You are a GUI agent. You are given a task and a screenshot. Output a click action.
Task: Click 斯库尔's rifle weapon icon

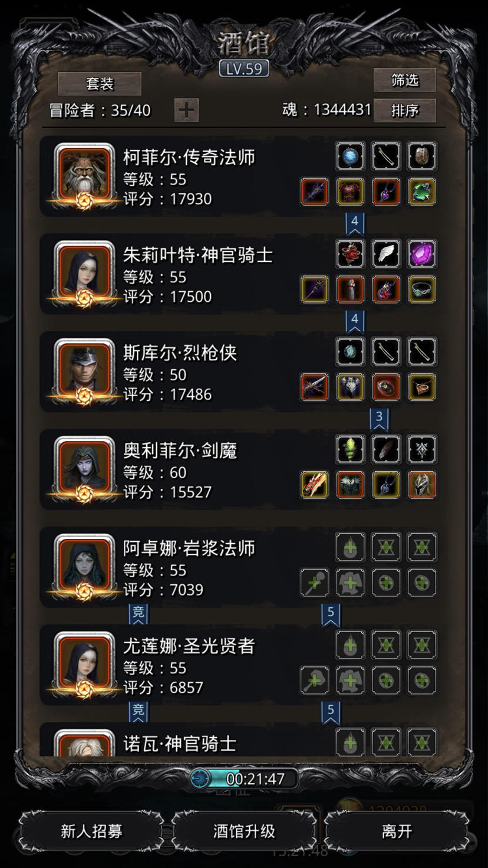pyautogui.click(x=315, y=387)
